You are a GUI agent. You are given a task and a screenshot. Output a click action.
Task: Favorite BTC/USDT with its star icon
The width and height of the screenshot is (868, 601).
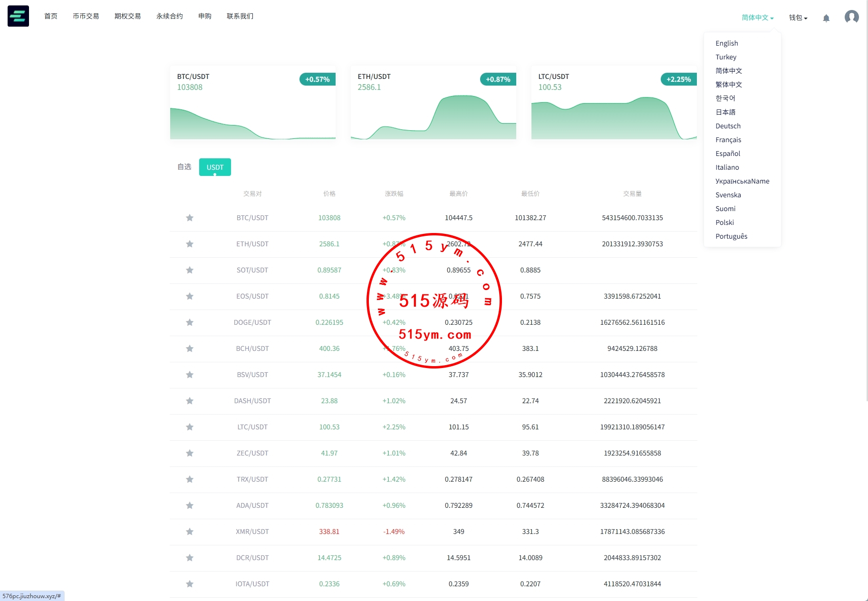190,218
